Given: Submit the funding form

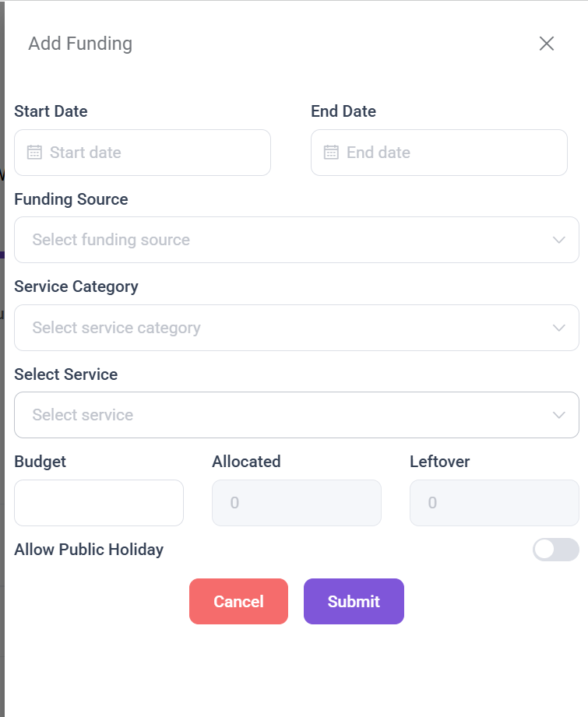Looking at the screenshot, I should (354, 601).
